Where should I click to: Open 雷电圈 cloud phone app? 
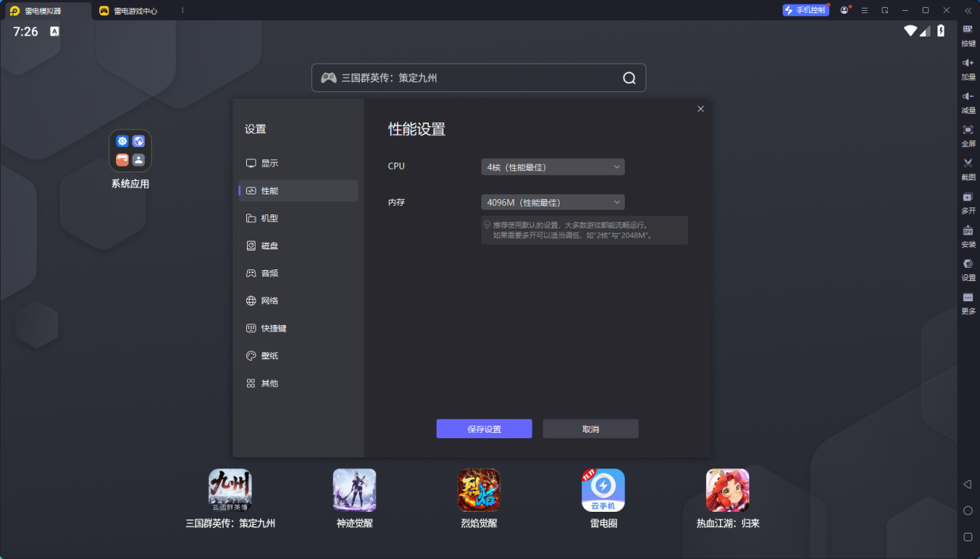[x=603, y=490]
